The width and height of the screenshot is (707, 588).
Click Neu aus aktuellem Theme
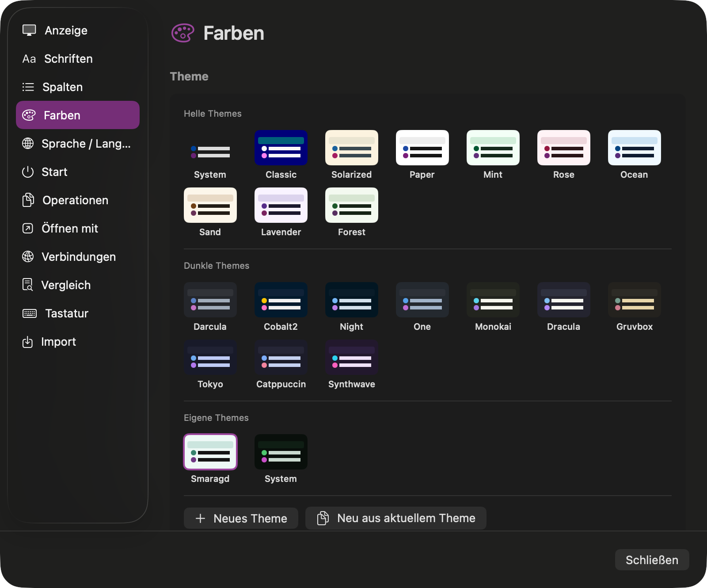(395, 518)
